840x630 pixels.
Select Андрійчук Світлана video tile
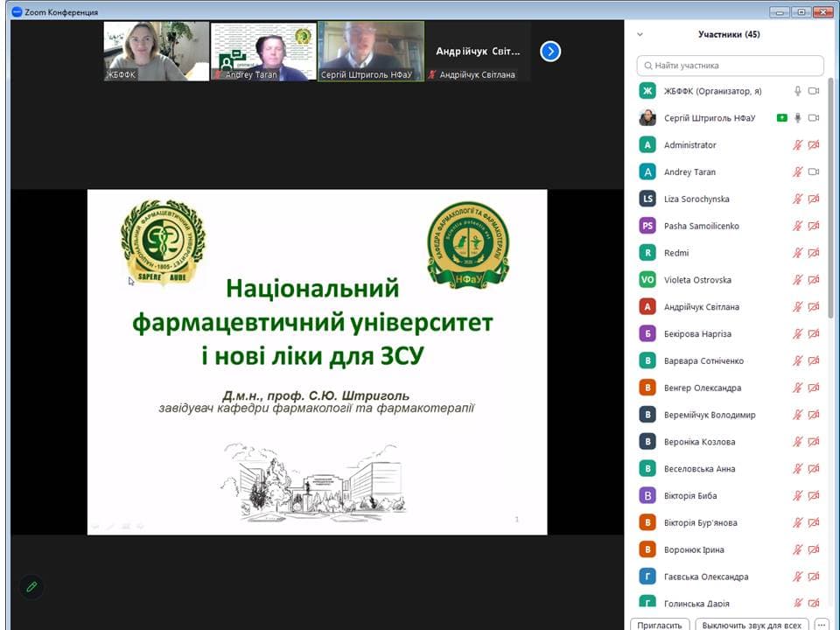point(478,52)
